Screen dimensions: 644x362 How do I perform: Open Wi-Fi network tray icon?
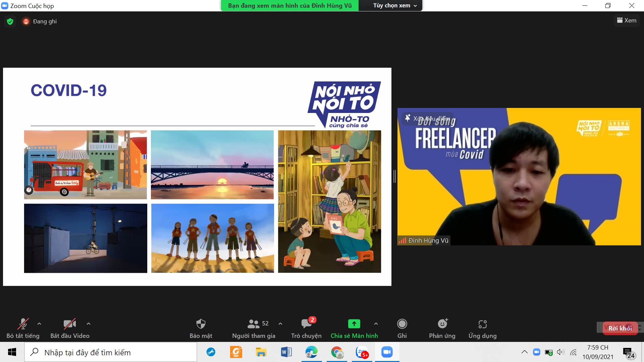pyautogui.click(x=574, y=352)
